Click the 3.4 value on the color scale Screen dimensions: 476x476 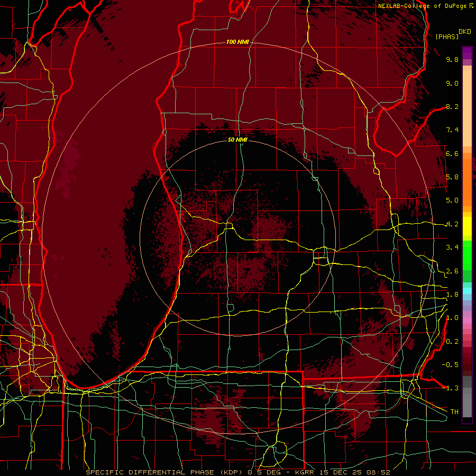tap(452, 248)
